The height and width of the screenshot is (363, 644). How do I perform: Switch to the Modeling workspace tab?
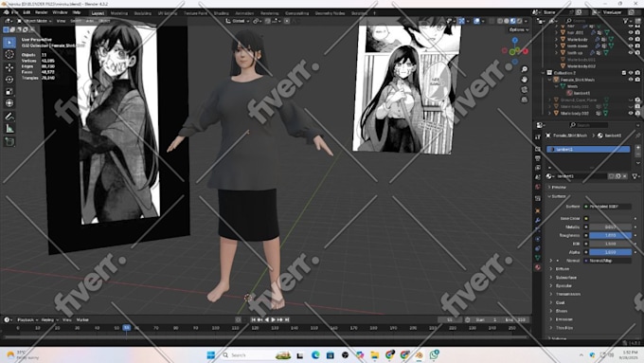[119, 13]
